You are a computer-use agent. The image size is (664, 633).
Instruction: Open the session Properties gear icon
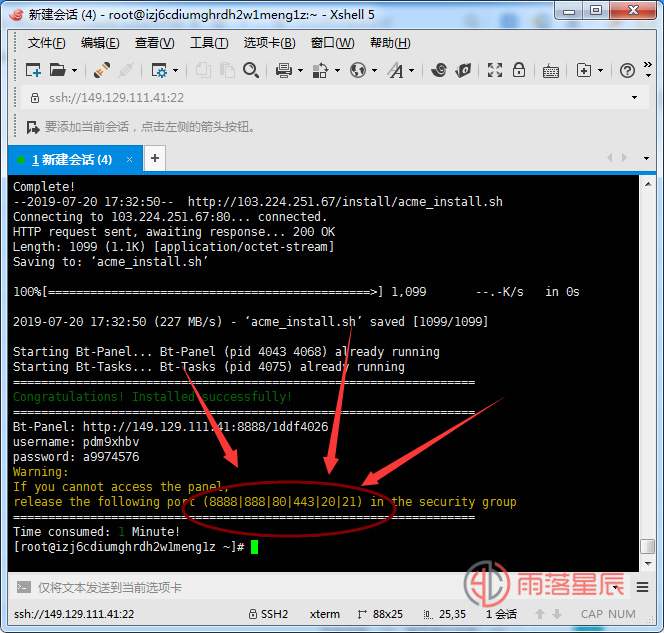pyautogui.click(x=159, y=70)
